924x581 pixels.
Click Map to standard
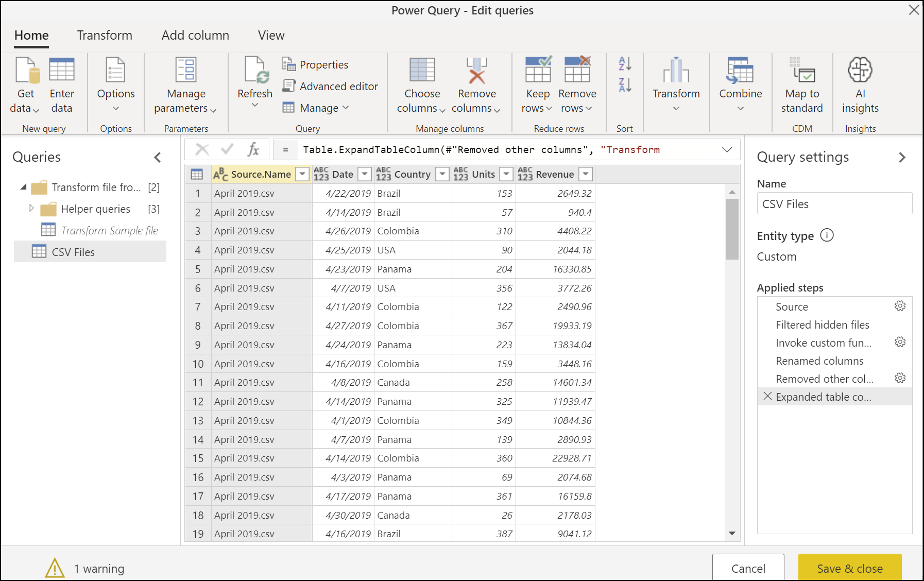[802, 86]
